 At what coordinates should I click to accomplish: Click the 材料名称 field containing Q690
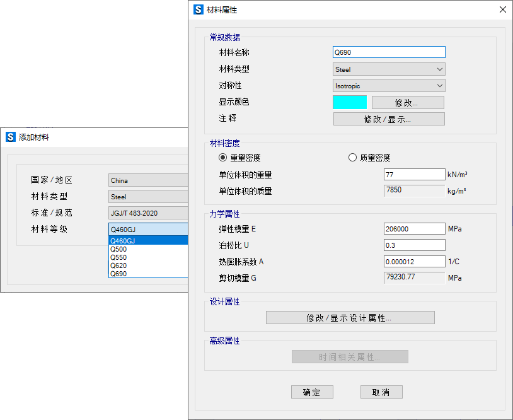point(389,52)
